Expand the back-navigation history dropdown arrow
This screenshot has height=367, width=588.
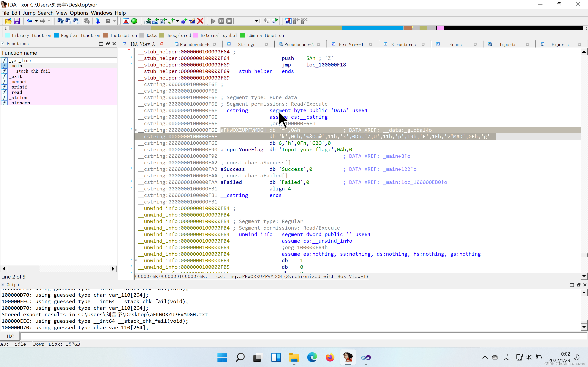click(x=36, y=21)
